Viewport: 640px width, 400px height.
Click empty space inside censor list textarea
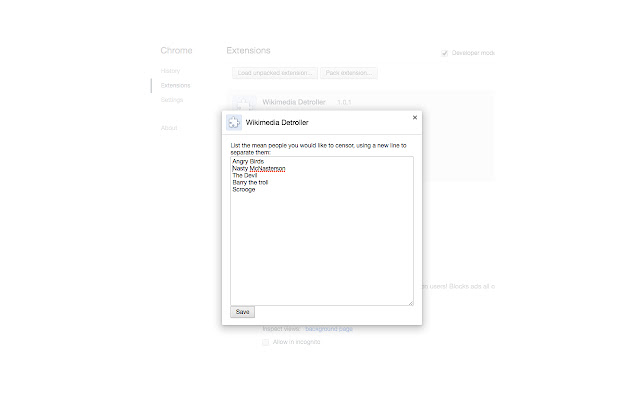(x=322, y=249)
